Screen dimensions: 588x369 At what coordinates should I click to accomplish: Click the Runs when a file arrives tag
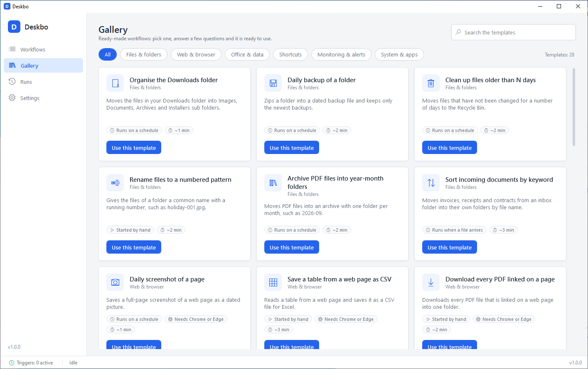[x=454, y=230]
